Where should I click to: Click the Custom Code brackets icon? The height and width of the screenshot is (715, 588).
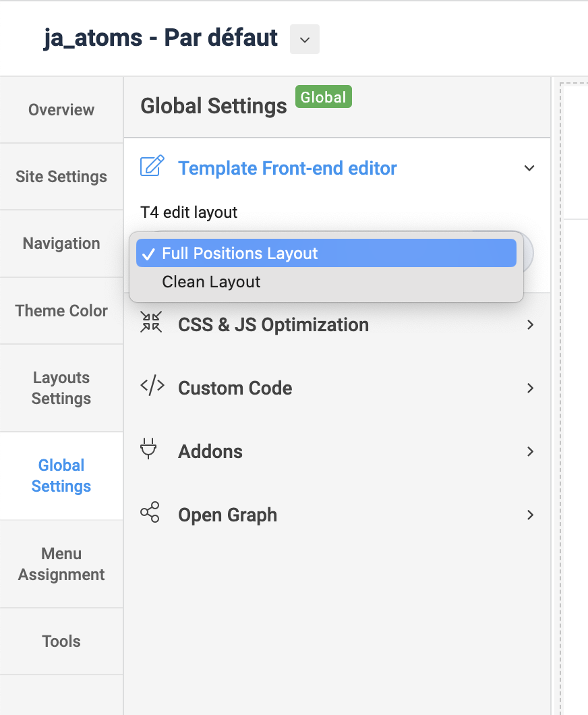[x=152, y=387]
